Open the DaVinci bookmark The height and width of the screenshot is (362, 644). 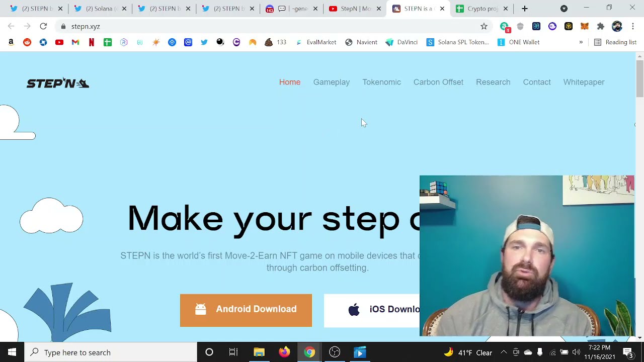401,42
